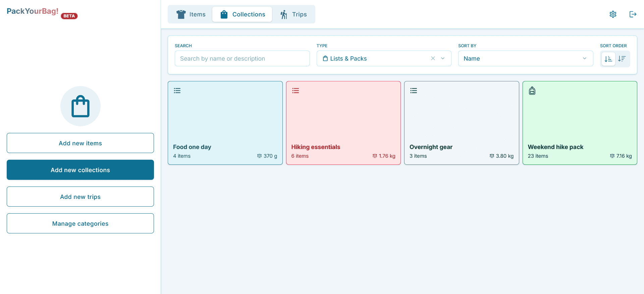Image resolution: width=644 pixels, height=294 pixels.
Task: Switch to the Collections tab
Action: coord(242,14)
